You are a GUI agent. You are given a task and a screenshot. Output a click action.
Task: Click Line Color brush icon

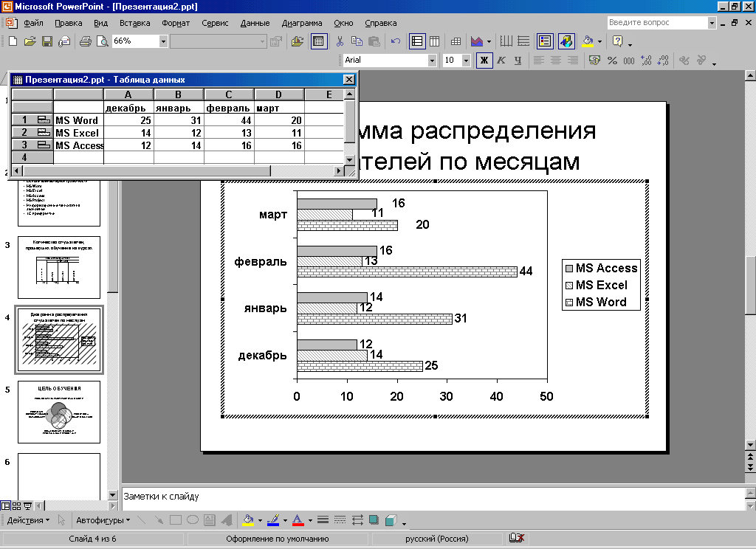273,520
